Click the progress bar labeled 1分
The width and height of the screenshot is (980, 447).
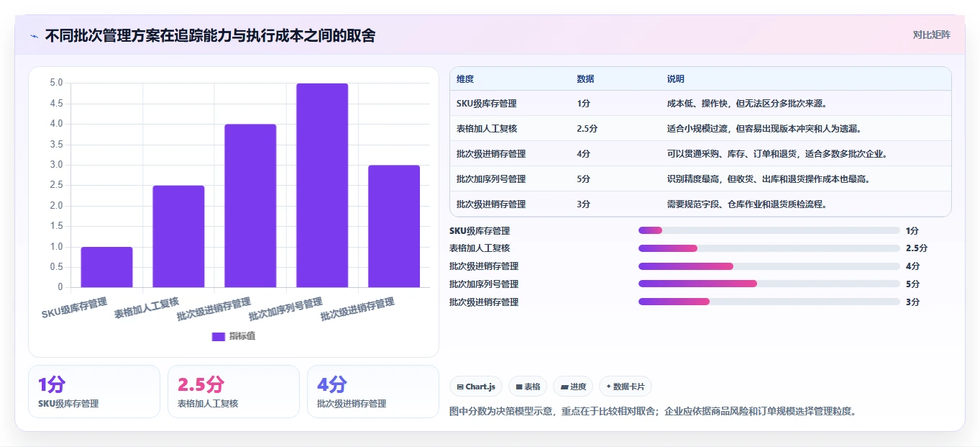[x=769, y=230]
